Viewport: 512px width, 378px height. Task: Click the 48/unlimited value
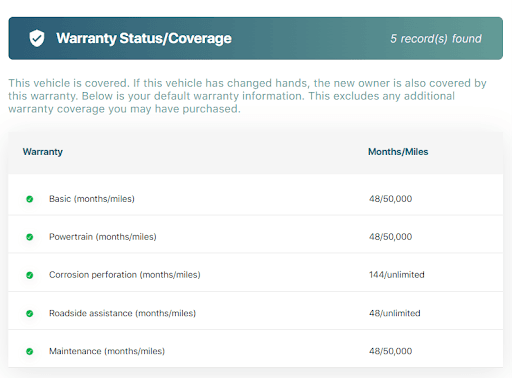395,313
